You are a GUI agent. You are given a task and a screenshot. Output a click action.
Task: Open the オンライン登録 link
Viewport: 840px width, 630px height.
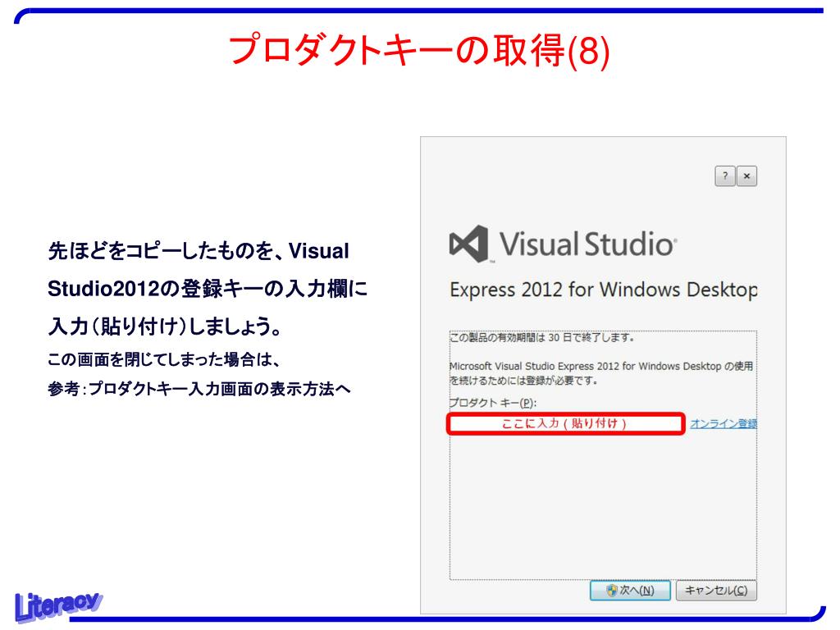coord(724,424)
